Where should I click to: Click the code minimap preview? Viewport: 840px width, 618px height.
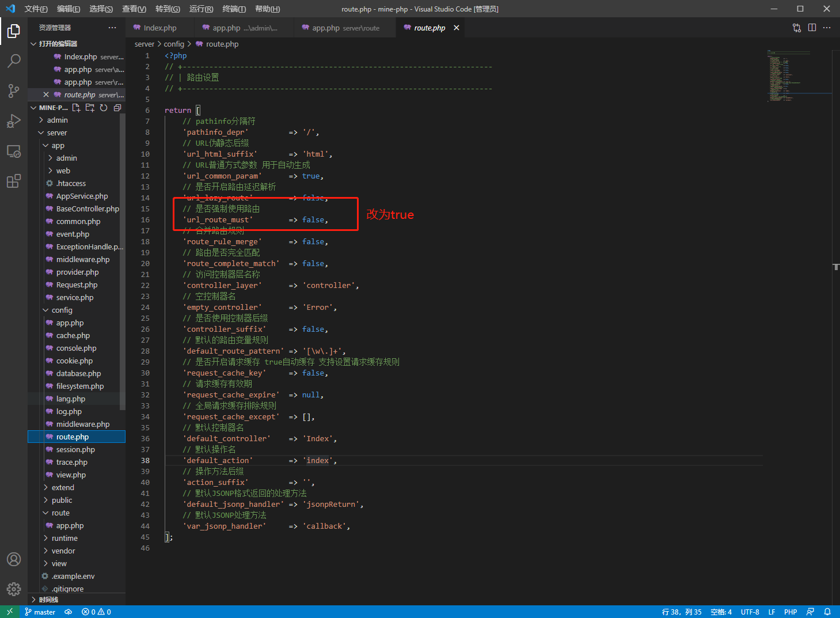pos(798,76)
